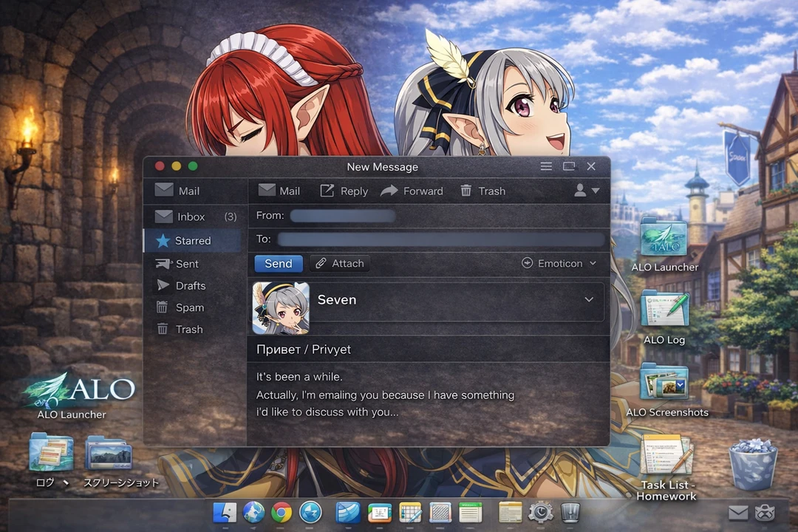
Task: Open the Sent folder
Action: (186, 264)
